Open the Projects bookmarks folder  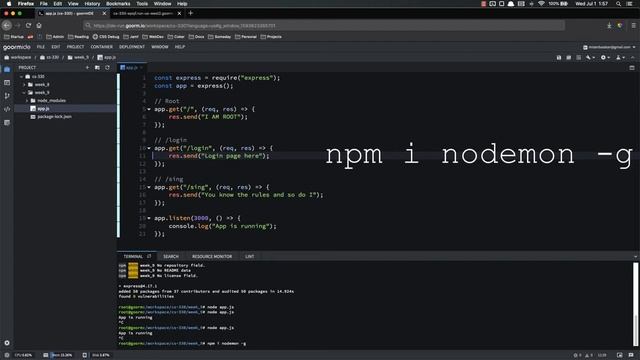click(x=271, y=37)
